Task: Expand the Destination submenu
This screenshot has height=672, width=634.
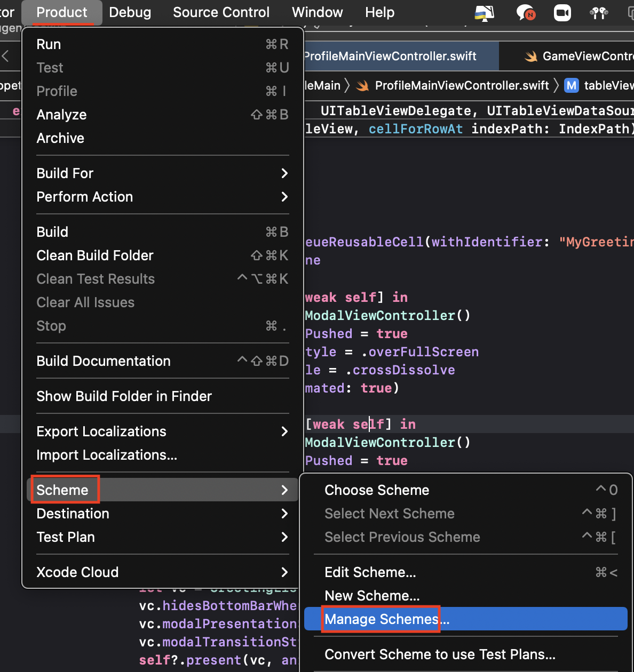Action: point(163,514)
